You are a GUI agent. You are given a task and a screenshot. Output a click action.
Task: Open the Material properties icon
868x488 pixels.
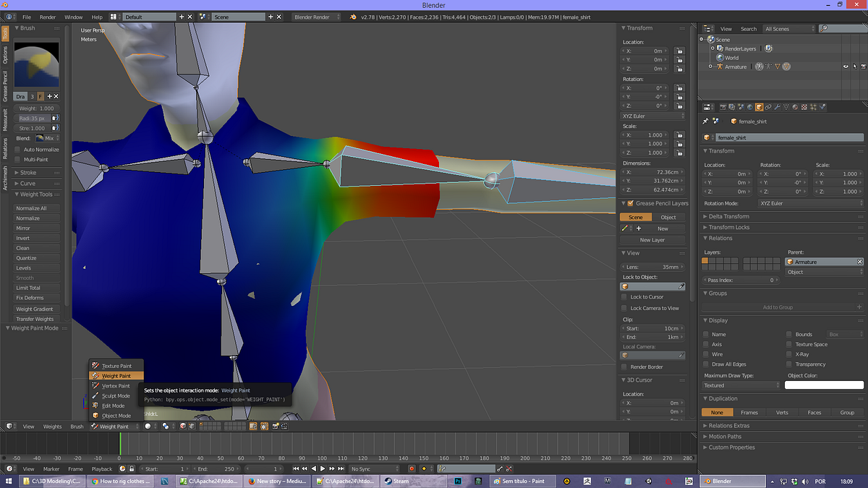coord(795,106)
